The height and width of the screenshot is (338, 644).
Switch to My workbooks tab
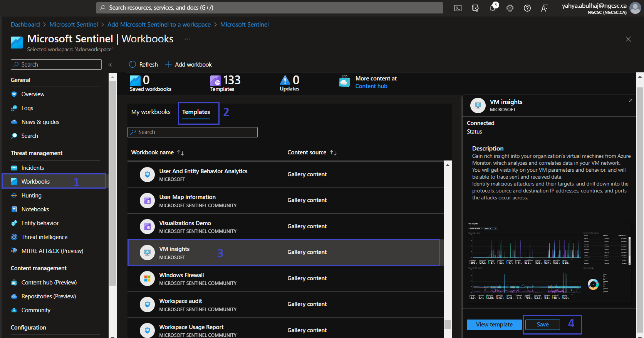pyautogui.click(x=151, y=112)
